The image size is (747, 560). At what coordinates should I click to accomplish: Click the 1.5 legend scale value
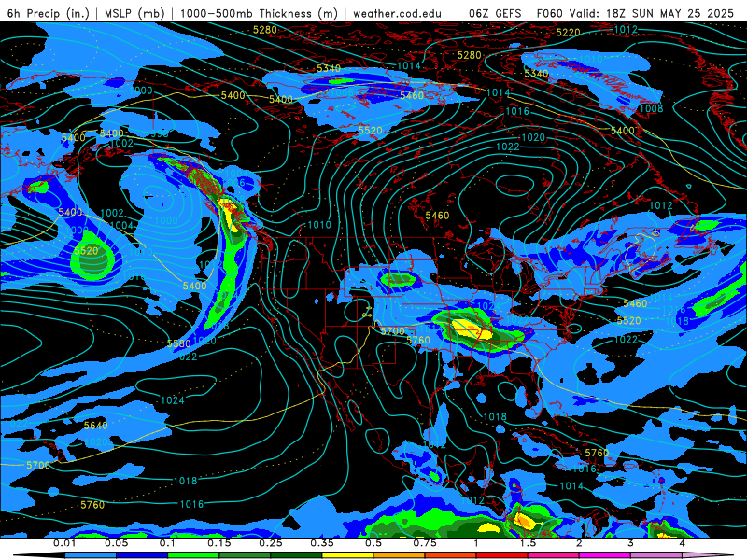coord(528,543)
